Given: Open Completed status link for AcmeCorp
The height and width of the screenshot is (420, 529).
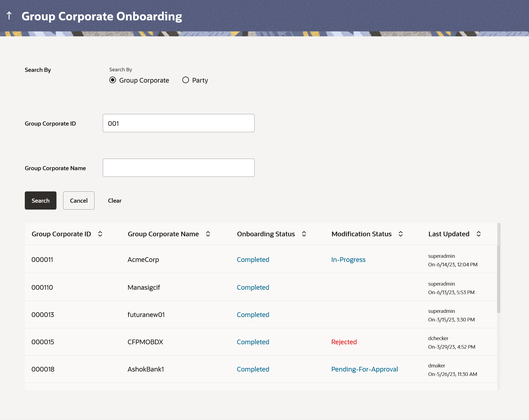Looking at the screenshot, I should point(253,259).
